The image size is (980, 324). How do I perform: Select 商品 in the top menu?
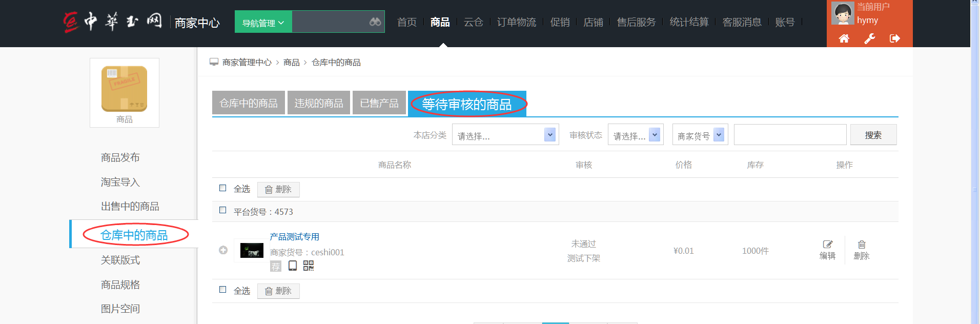click(440, 22)
